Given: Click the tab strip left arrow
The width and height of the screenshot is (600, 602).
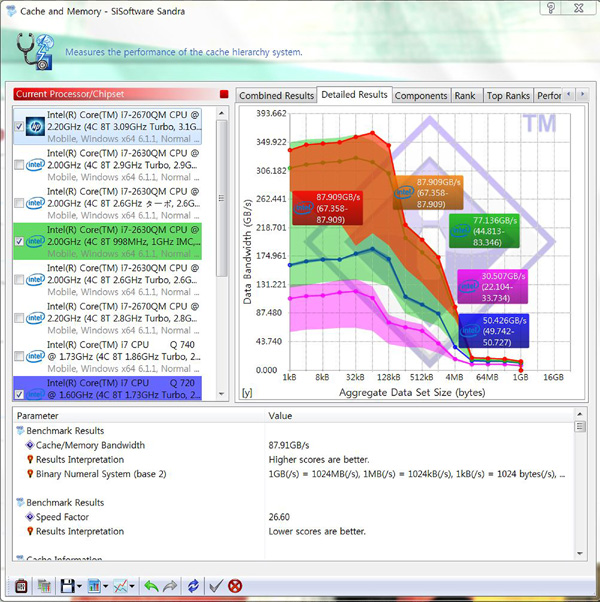Looking at the screenshot, I should (569, 94).
